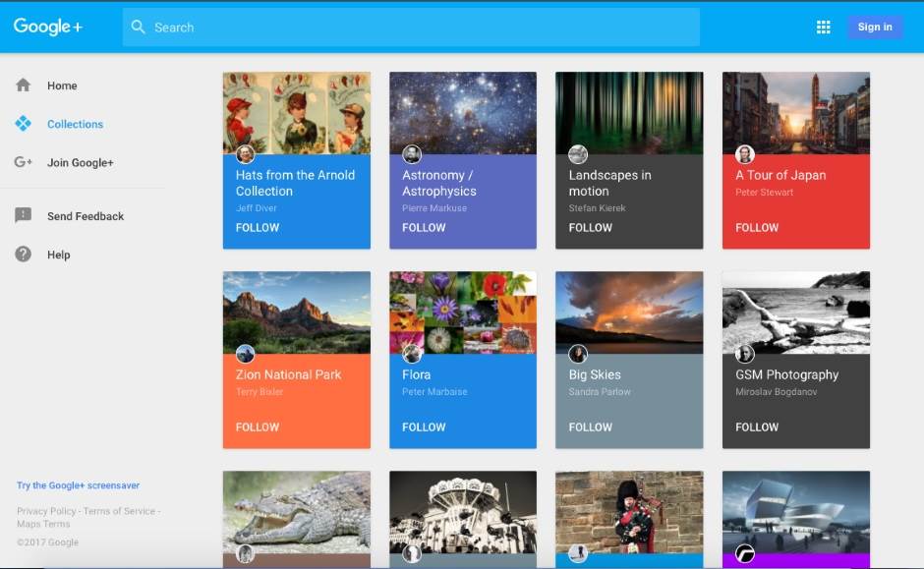Click the Send Feedback speech bubble icon
Image resolution: width=924 pixels, height=569 pixels.
[x=24, y=216]
